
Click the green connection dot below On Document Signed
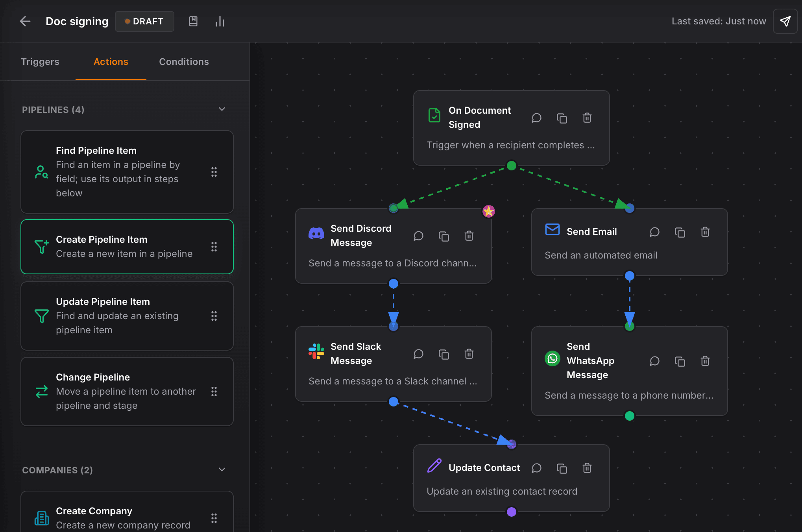[511, 166]
